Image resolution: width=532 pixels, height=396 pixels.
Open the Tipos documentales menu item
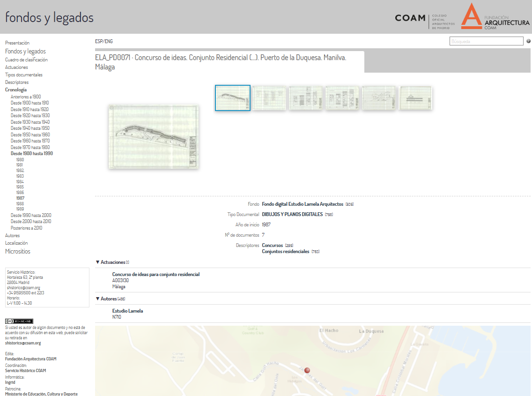point(24,75)
